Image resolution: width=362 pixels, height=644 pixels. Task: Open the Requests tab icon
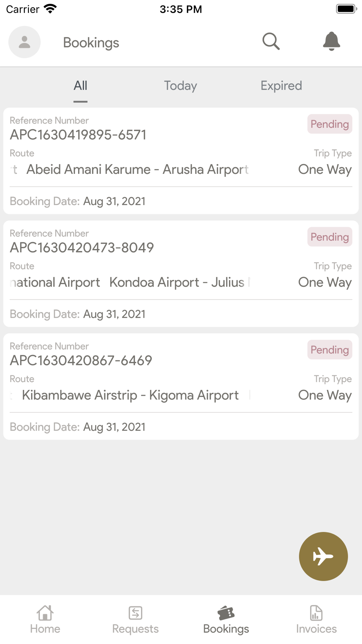[x=135, y=613]
